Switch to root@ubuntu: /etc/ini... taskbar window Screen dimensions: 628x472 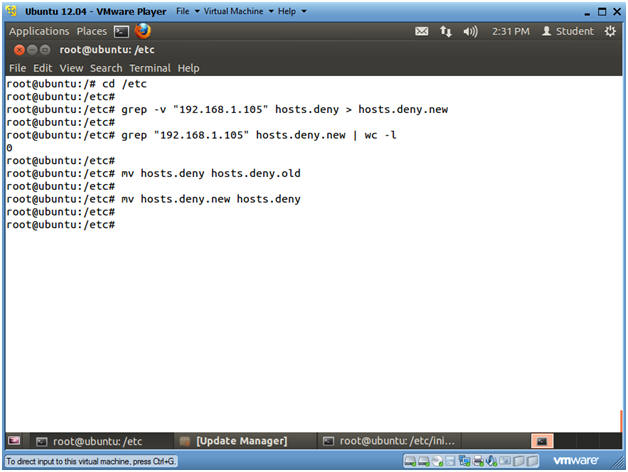pos(389,441)
